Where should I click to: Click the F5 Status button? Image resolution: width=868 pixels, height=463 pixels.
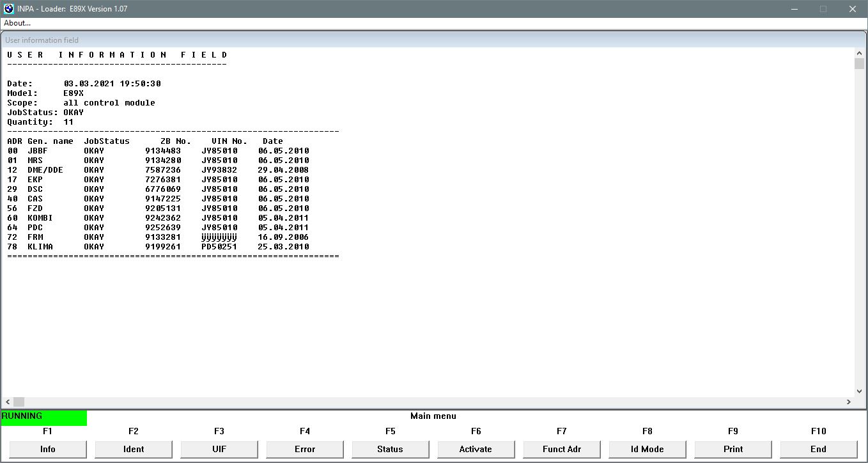pos(391,449)
